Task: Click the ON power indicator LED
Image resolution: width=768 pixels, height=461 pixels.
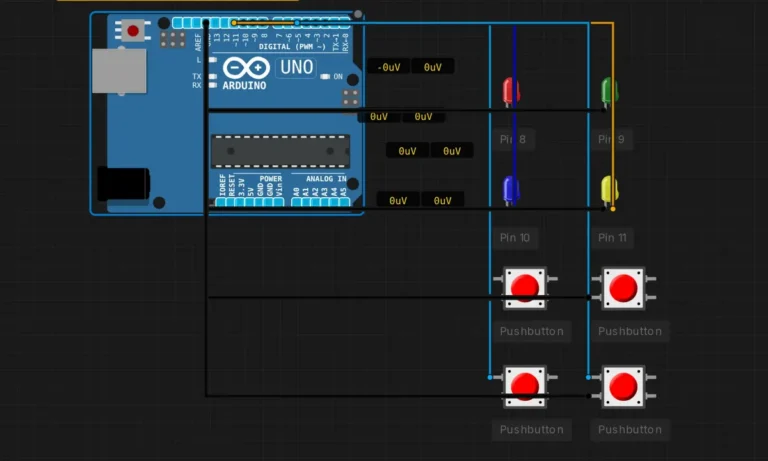Action: 325,76
